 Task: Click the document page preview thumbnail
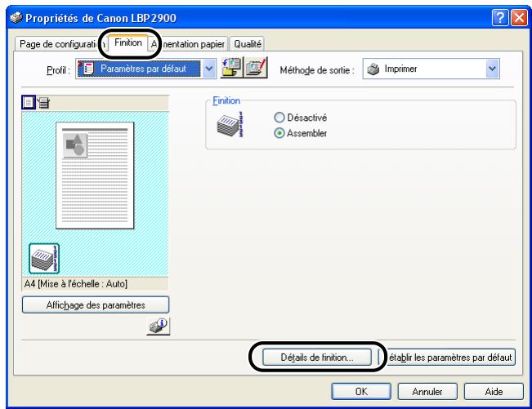click(x=95, y=176)
